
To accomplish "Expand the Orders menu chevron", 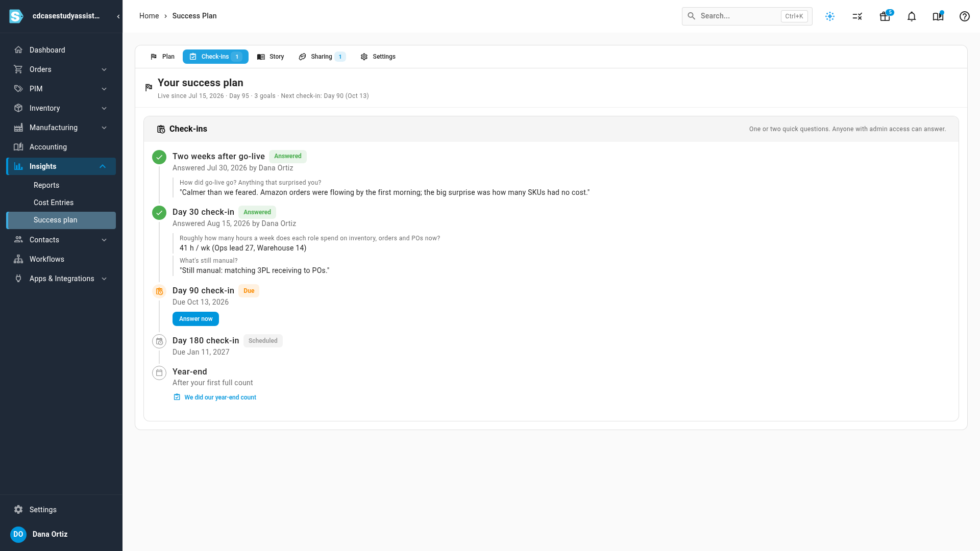I will pos(104,69).
